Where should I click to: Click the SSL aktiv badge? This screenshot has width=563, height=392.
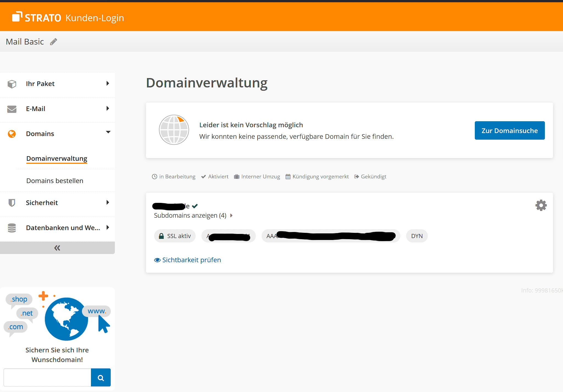pos(175,236)
